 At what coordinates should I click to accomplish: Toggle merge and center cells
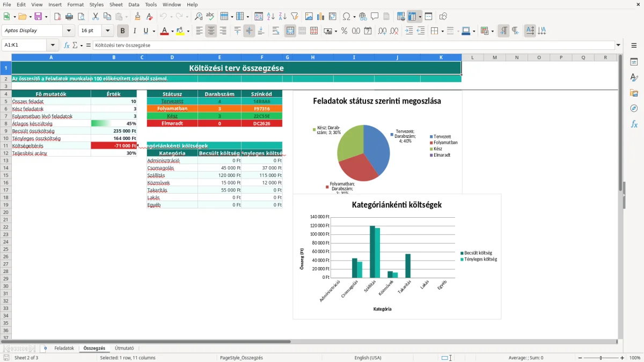tap(290, 31)
